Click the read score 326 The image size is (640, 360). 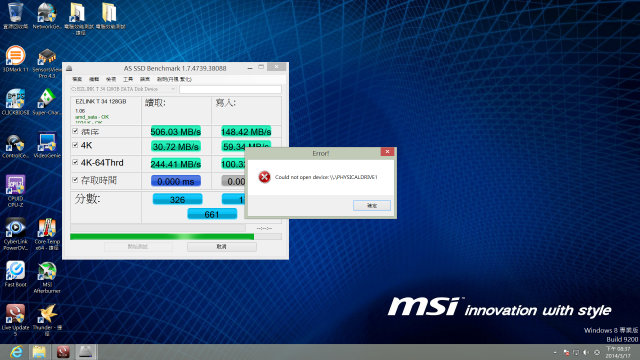[177, 199]
